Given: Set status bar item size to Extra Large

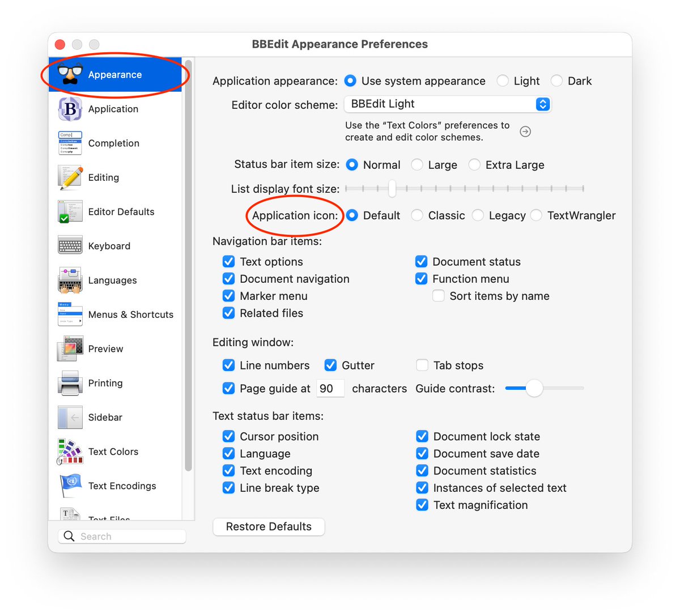Looking at the screenshot, I should point(474,165).
